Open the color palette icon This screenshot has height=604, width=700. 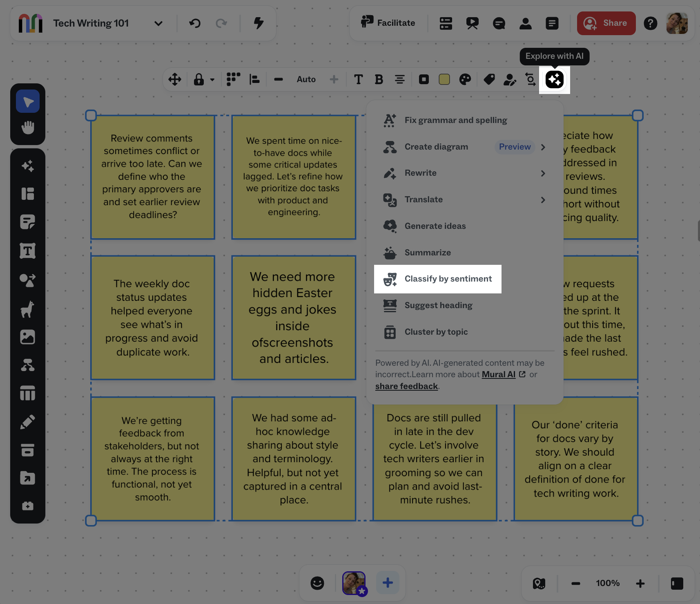click(x=465, y=79)
